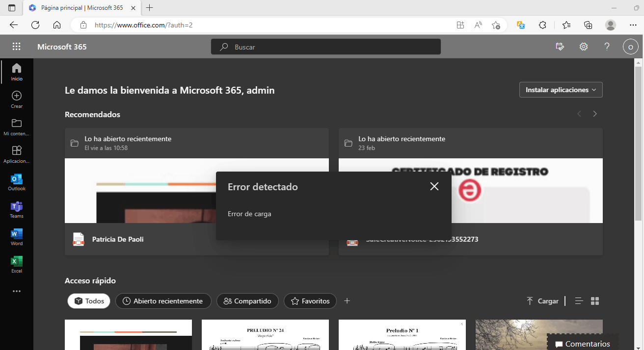Show more apps via sidebar ellipsis

click(17, 291)
